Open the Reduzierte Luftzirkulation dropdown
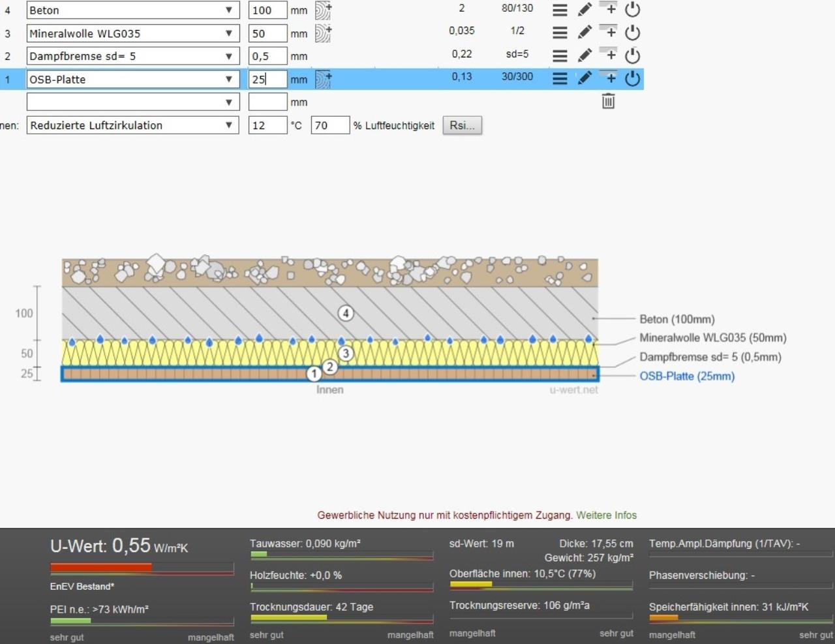The image size is (835, 644). (133, 125)
